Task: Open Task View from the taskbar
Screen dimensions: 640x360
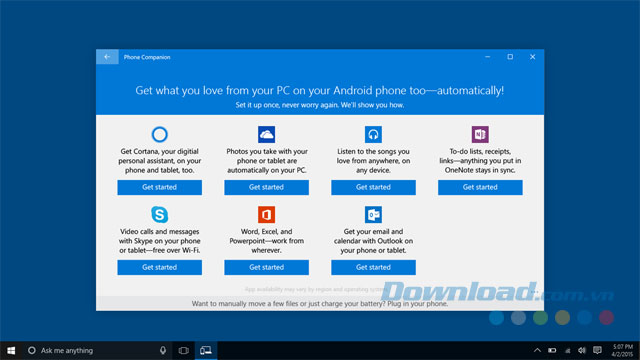Action: 184,351
